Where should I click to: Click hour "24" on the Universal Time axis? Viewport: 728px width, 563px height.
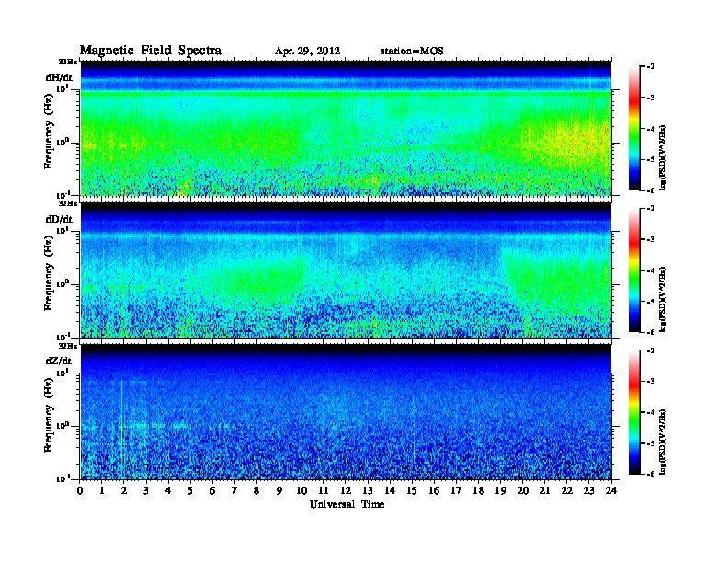pos(611,490)
